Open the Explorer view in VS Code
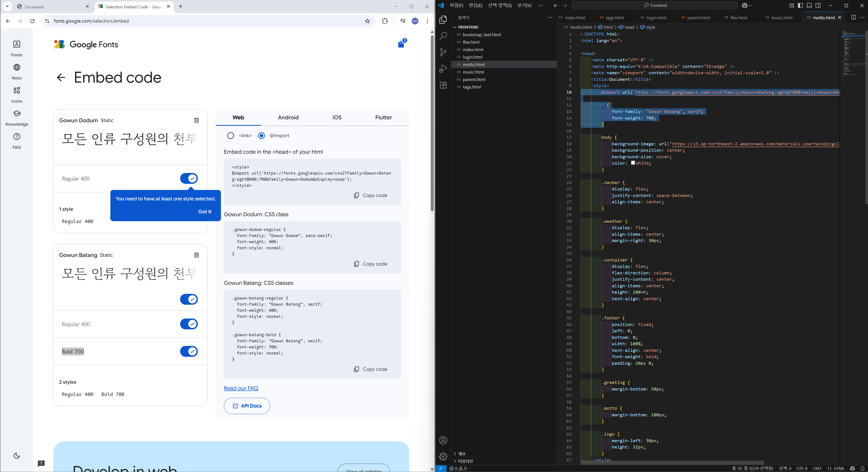Image resolution: width=868 pixels, height=472 pixels. click(443, 19)
